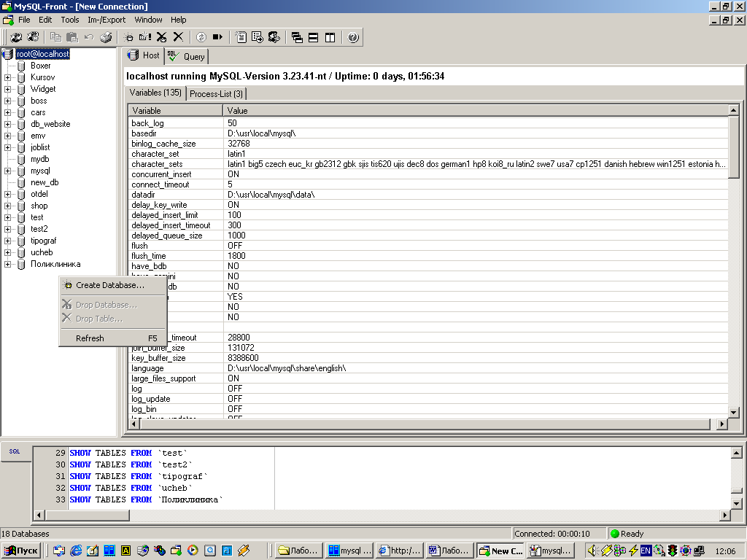Open the user manager toolbar icon
This screenshot has height=560, width=747.
(x=274, y=37)
